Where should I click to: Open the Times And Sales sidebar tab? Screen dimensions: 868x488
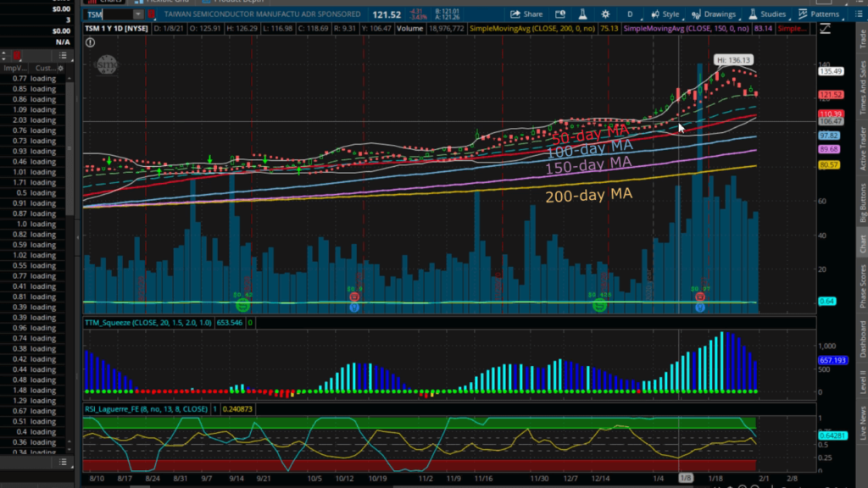point(862,88)
